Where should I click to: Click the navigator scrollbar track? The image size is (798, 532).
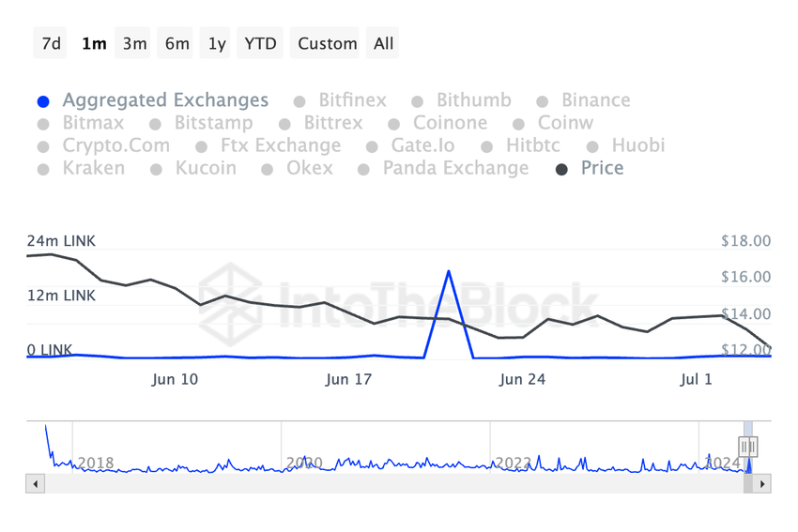376,484
